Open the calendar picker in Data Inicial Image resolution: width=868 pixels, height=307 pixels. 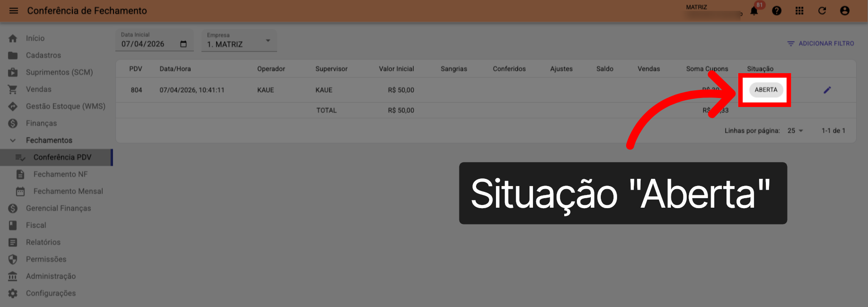point(184,44)
